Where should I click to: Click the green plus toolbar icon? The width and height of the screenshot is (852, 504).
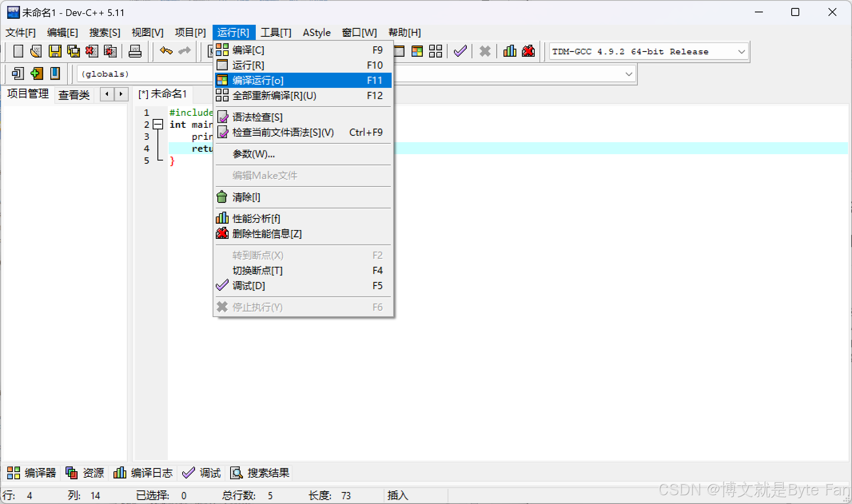tap(36, 73)
